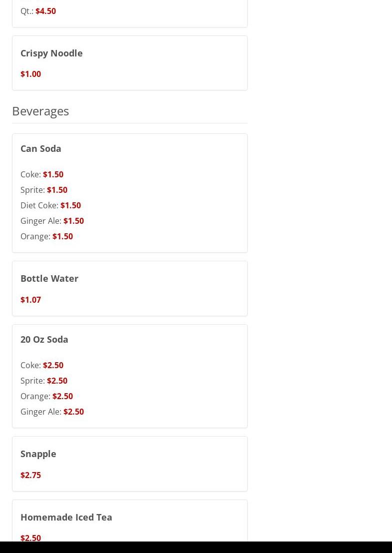The height and width of the screenshot is (553, 392).
Task: Click the Crispy Noodle item title
Action: tap(51, 53)
